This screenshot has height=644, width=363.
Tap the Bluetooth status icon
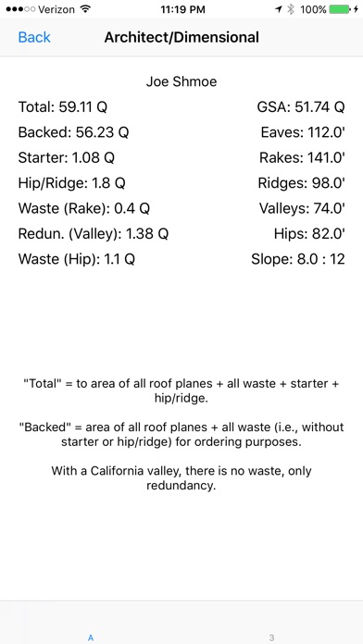click(x=291, y=9)
